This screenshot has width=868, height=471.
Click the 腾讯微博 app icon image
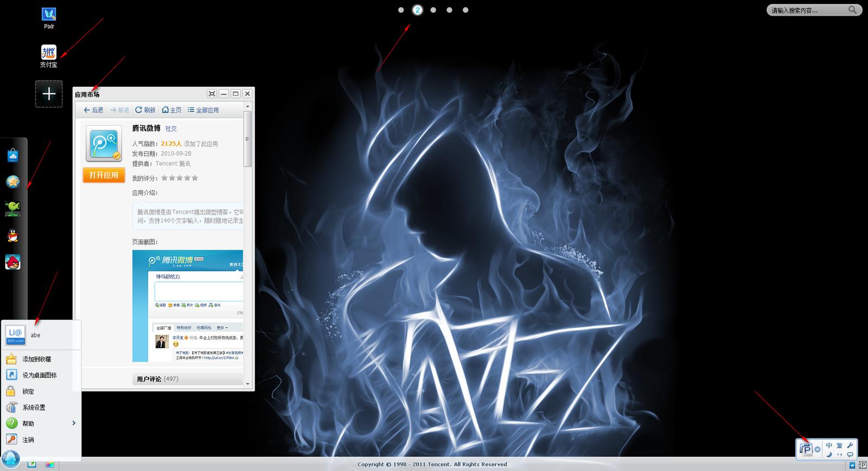(x=104, y=144)
